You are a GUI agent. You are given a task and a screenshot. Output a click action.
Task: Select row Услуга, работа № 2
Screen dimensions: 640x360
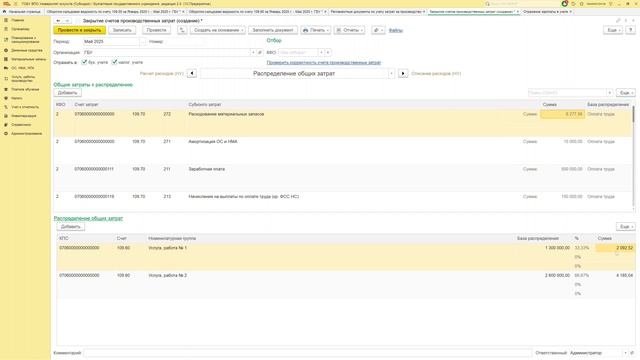[346, 284]
